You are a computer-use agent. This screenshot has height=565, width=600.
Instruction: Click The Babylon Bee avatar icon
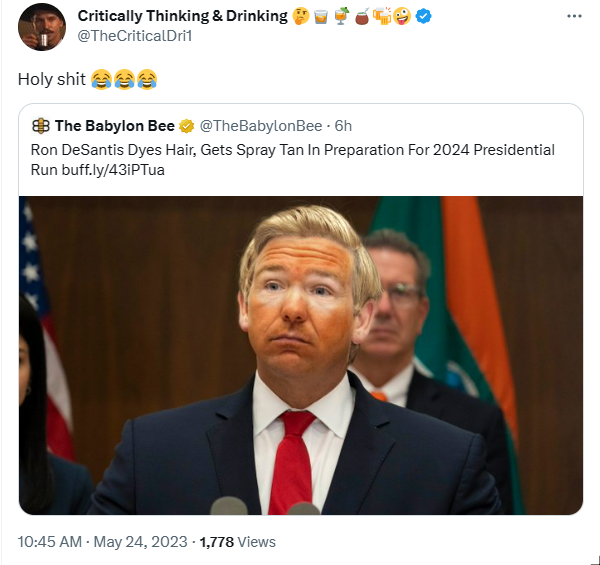click(x=41, y=126)
